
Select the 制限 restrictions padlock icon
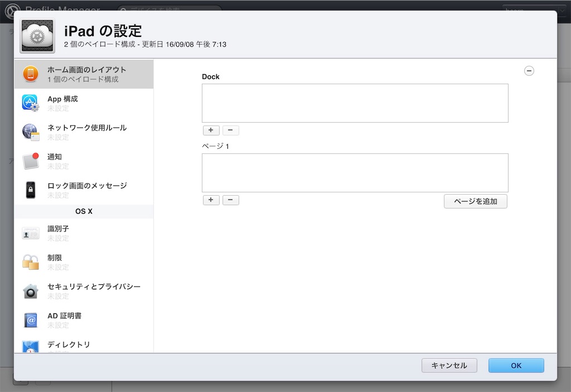(x=31, y=262)
